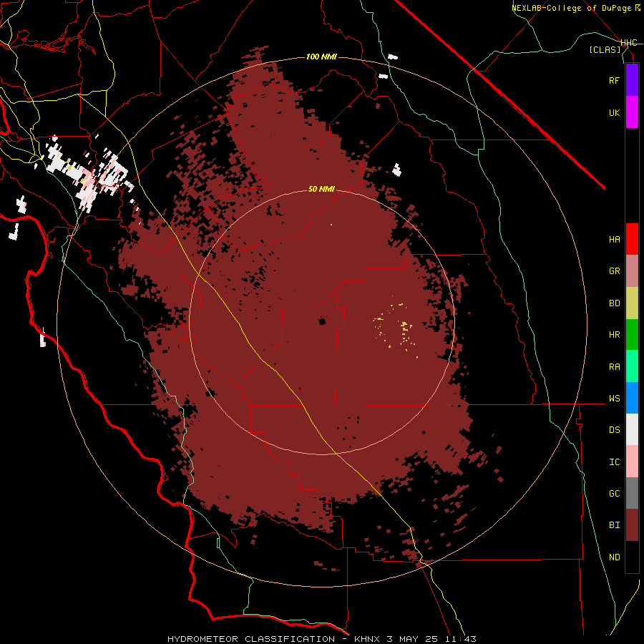Click the yellow BD echo cluster inside the 50 NMI ring
This screenshot has height=644, width=644.
[x=396, y=326]
